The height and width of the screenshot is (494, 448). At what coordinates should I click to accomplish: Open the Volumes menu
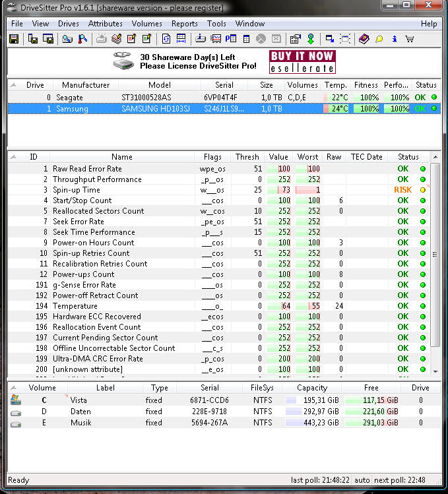(147, 24)
